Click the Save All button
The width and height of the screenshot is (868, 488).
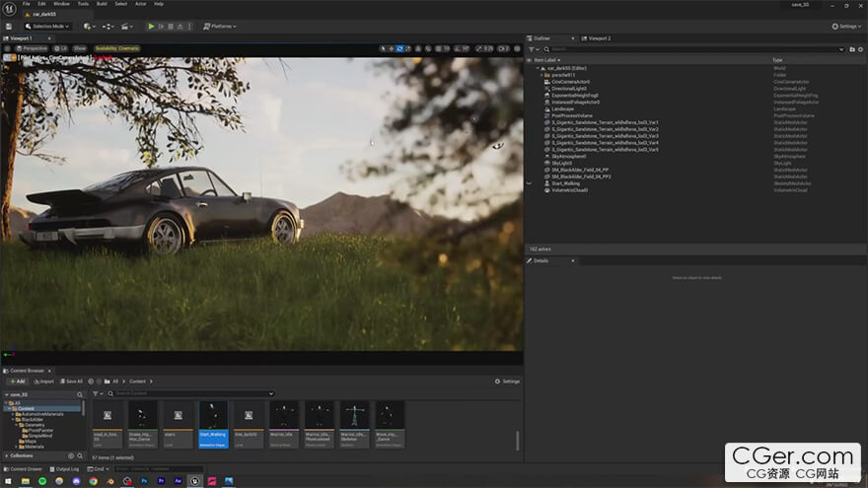click(72, 381)
